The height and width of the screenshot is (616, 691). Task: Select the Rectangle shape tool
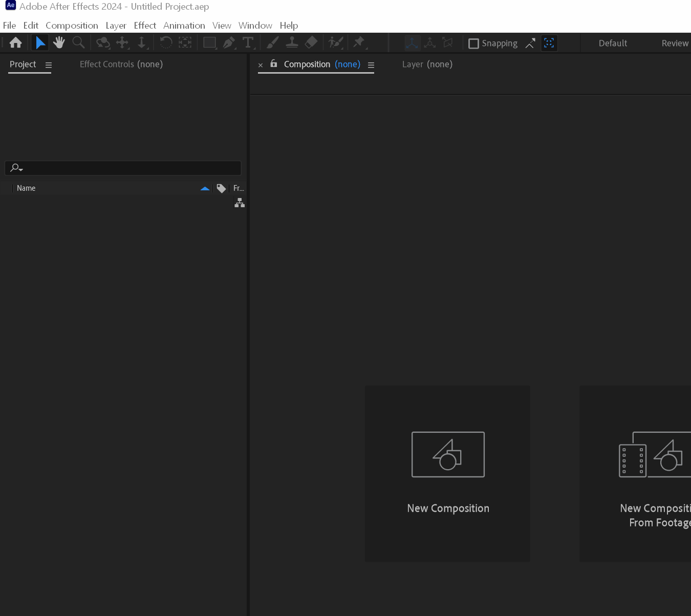click(x=209, y=43)
